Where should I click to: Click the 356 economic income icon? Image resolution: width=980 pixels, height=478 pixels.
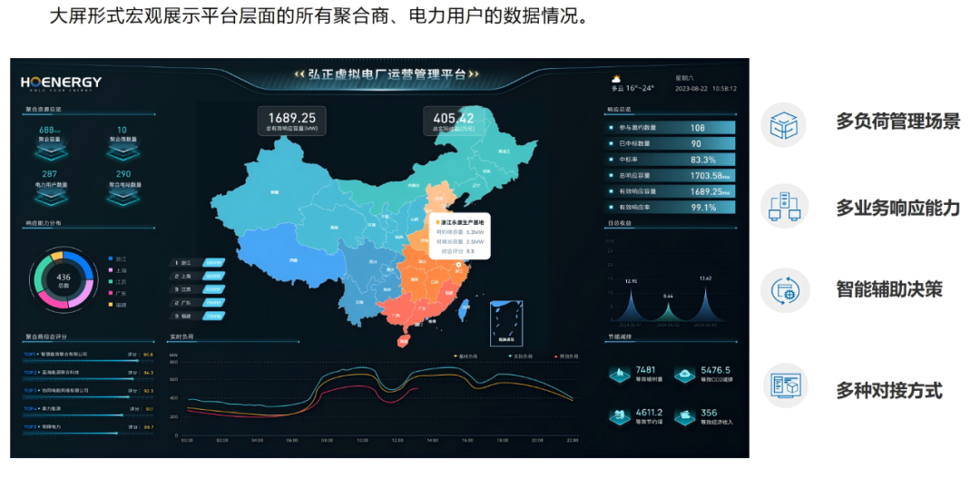[x=685, y=415]
